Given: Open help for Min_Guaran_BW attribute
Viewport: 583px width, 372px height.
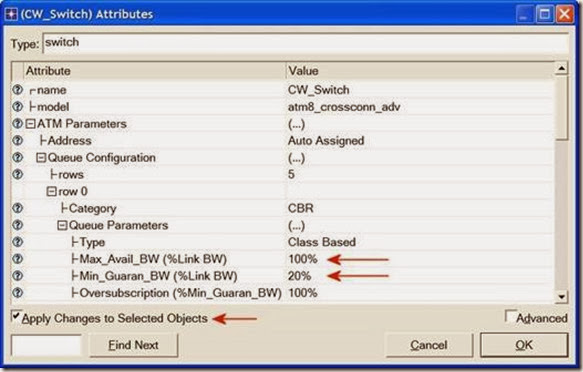Looking at the screenshot, I should pos(17,276).
